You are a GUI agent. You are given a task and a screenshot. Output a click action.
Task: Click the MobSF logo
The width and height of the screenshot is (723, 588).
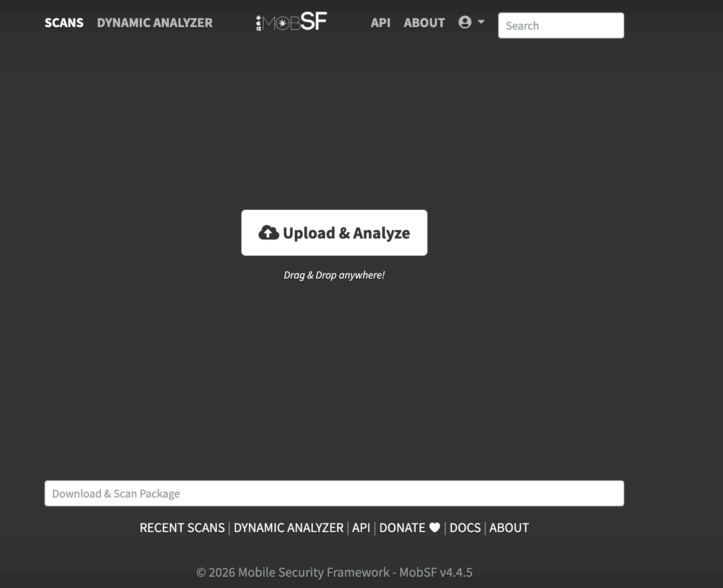[x=291, y=22]
